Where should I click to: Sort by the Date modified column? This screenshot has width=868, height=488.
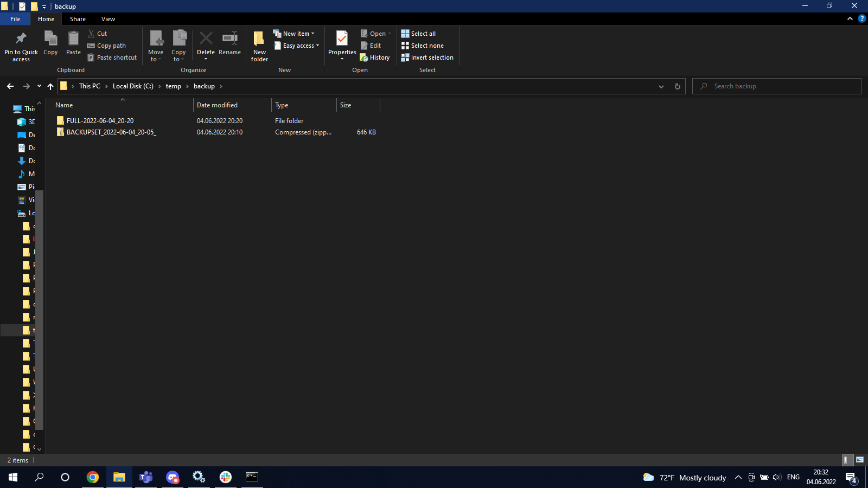pyautogui.click(x=232, y=105)
